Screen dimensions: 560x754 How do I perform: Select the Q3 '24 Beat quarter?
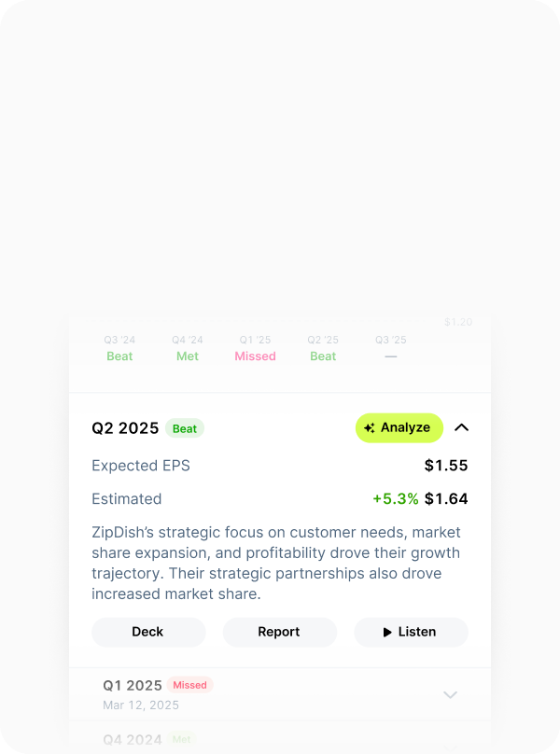[x=119, y=348]
